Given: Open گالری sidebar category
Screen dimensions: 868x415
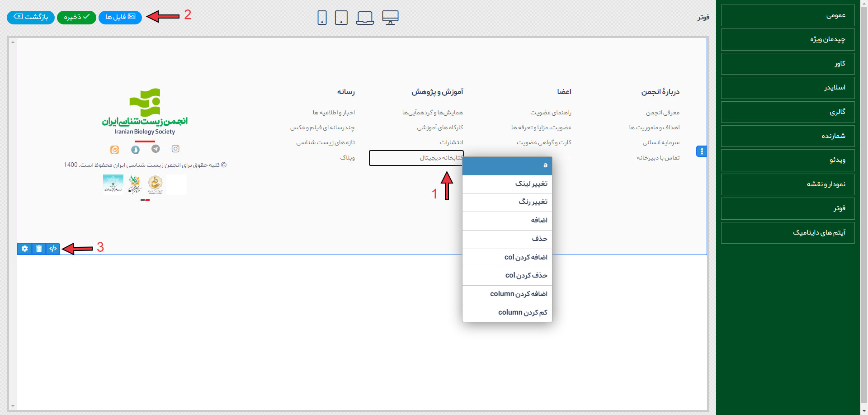Looking at the screenshot, I should click(788, 112).
